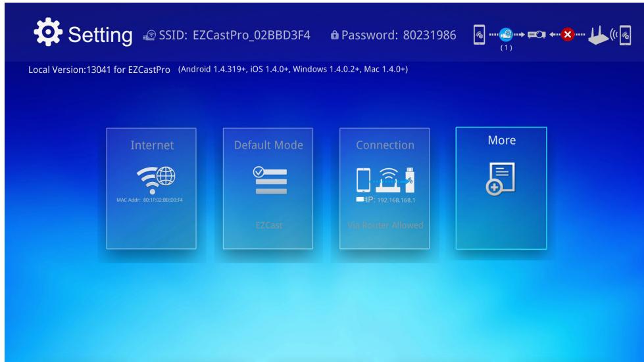Click the Wi-Fi globe icon in Internet card
The image size is (644, 362).
pyautogui.click(x=156, y=179)
